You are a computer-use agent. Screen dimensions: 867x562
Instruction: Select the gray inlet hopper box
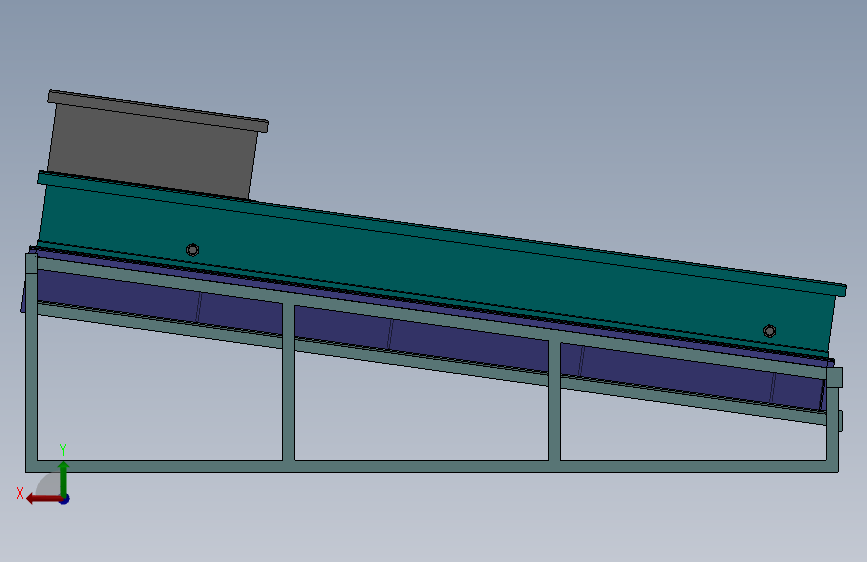pyautogui.click(x=152, y=152)
